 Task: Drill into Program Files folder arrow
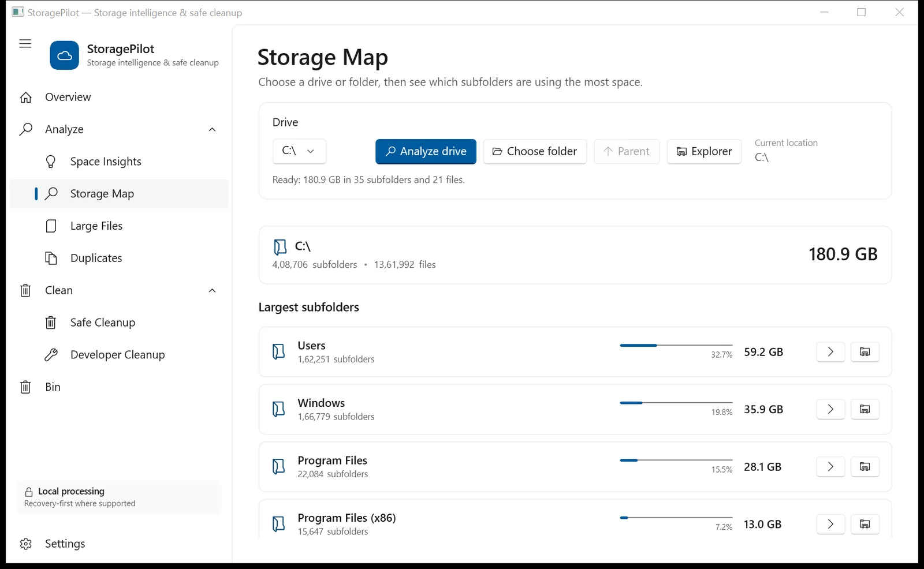(x=830, y=467)
